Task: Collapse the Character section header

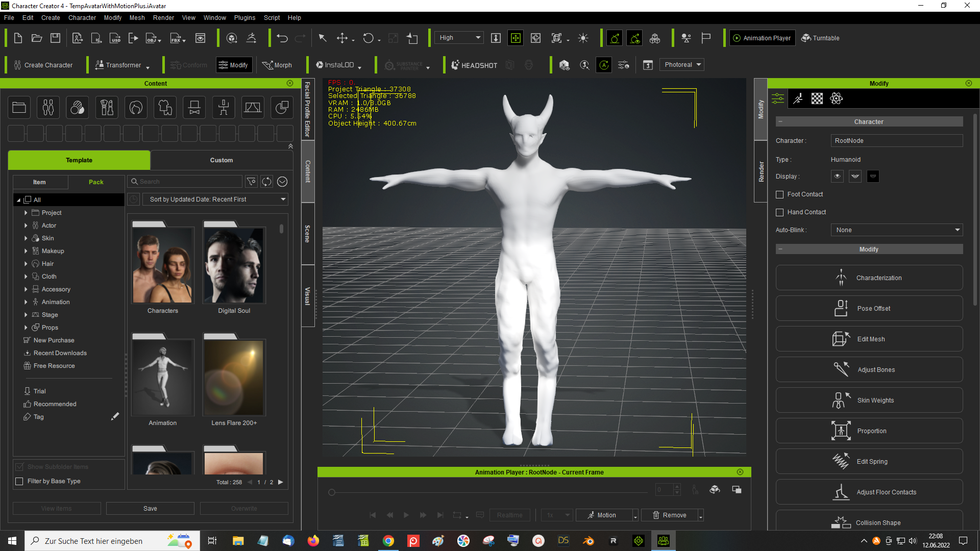Action: click(x=869, y=122)
